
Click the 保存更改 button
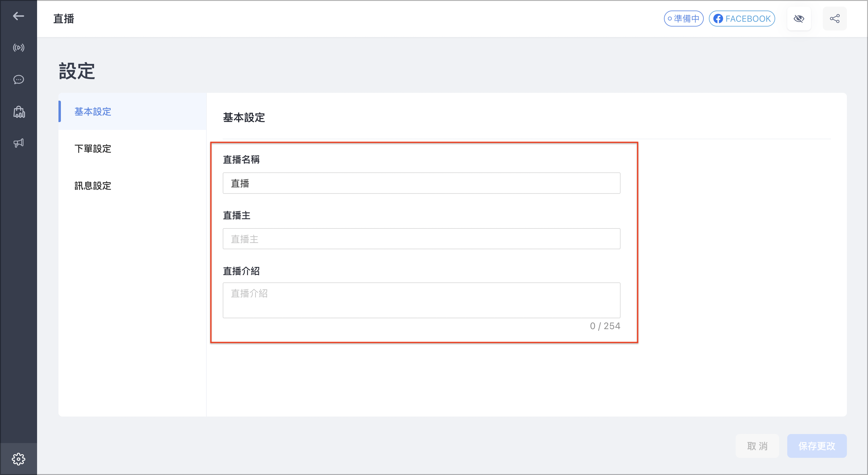tap(817, 446)
